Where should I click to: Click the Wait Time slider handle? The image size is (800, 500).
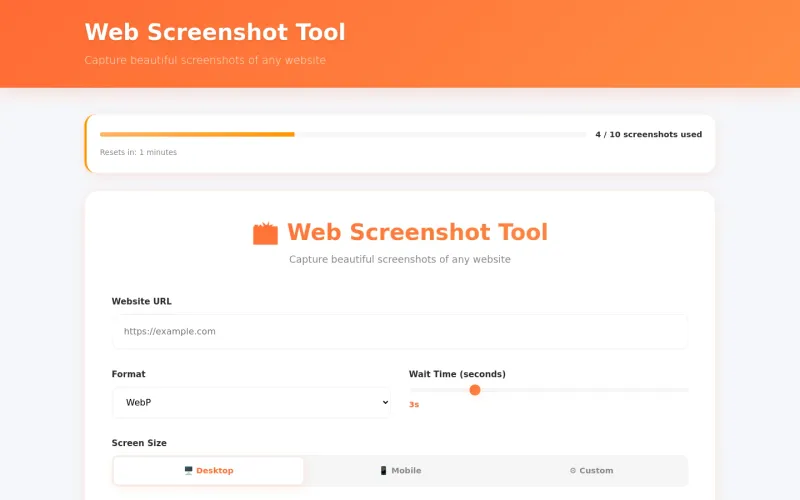474,390
